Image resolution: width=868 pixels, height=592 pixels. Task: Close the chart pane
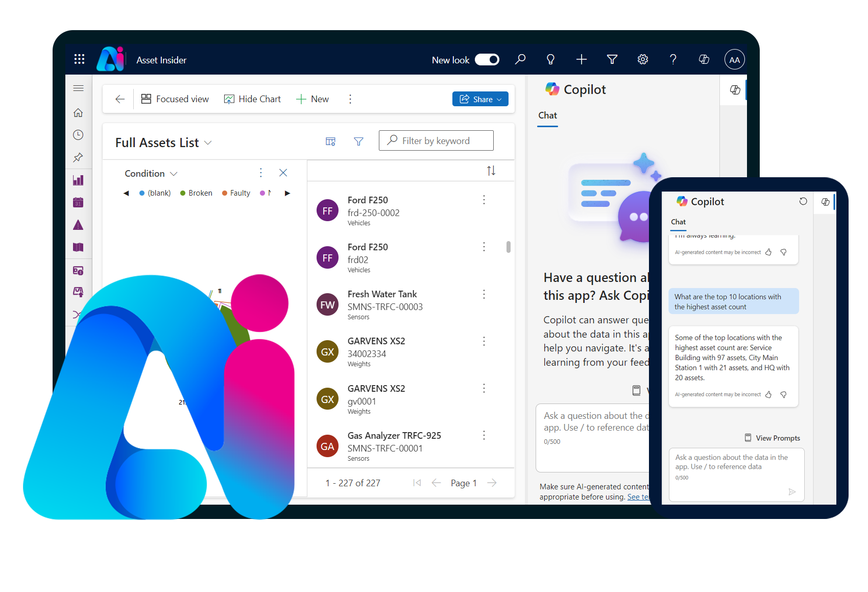(283, 173)
